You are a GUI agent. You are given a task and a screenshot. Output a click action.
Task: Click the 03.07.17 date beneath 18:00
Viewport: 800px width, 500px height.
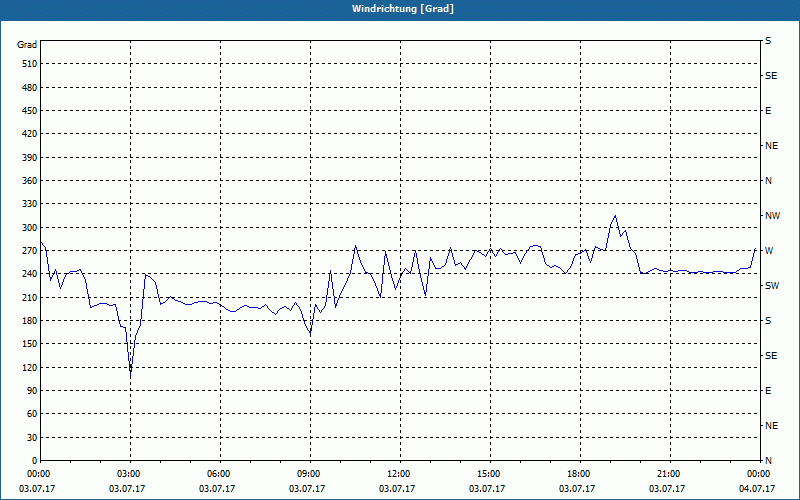(x=577, y=489)
